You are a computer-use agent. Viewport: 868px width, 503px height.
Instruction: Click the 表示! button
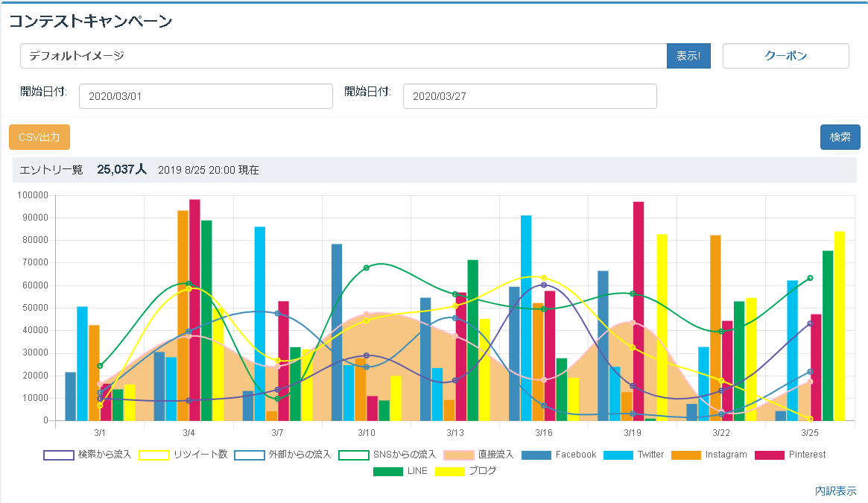pyautogui.click(x=688, y=56)
